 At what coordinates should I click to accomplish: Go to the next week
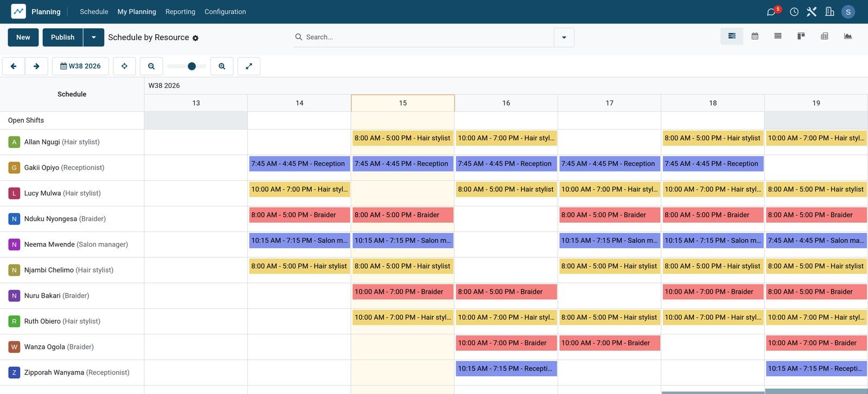pos(36,66)
